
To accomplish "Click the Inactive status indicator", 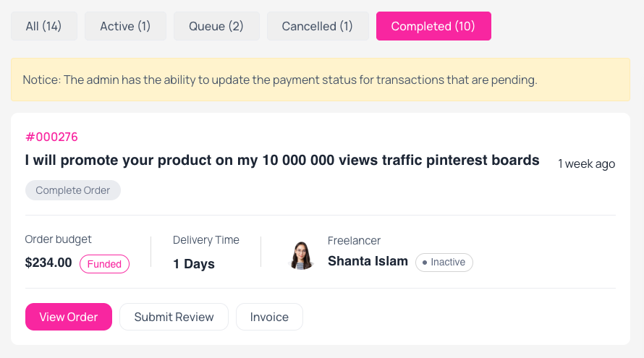I will click(x=444, y=263).
